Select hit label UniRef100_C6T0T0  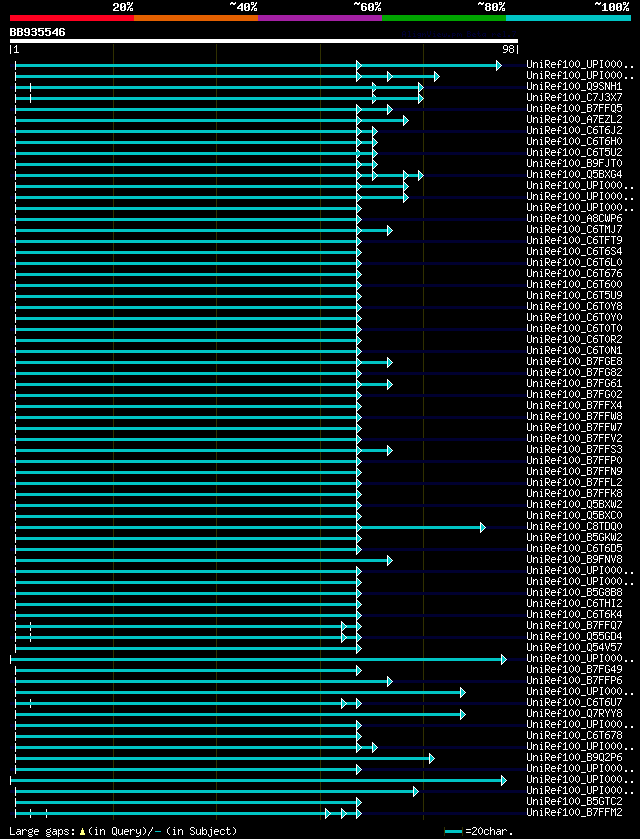pos(574,329)
